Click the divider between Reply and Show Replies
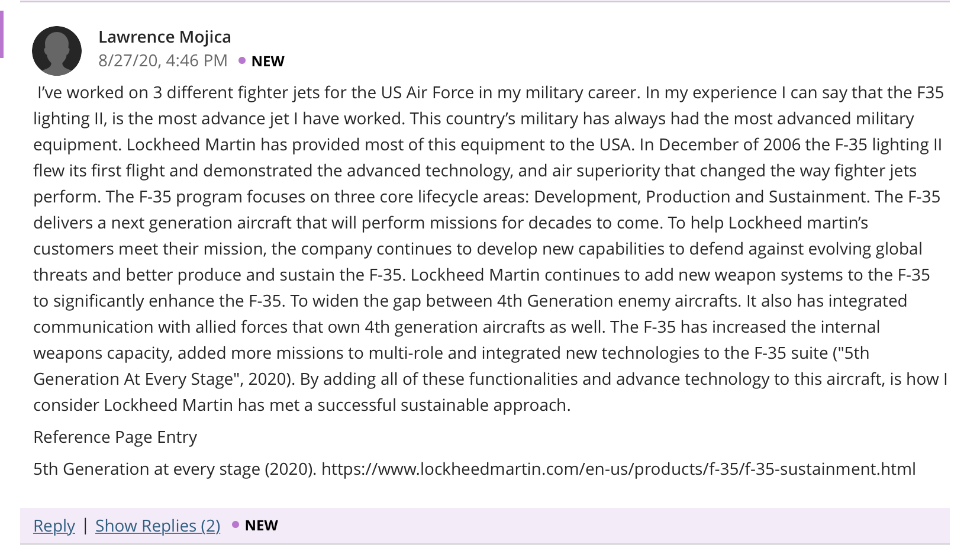 85,526
